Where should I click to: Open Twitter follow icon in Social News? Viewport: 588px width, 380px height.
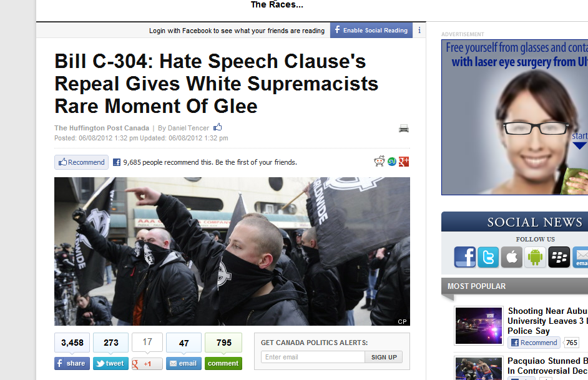[x=488, y=257]
